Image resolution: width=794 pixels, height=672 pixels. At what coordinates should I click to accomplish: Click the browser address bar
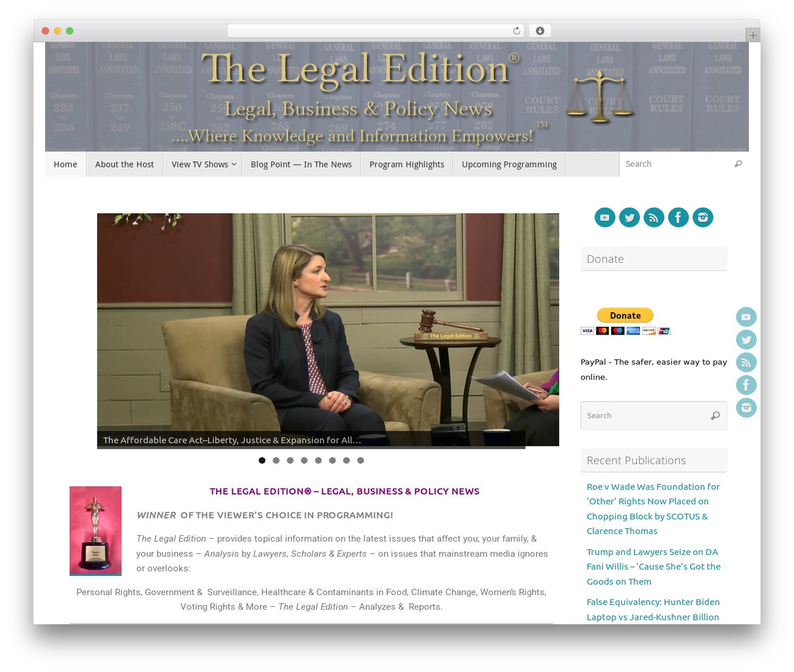pos(375,31)
